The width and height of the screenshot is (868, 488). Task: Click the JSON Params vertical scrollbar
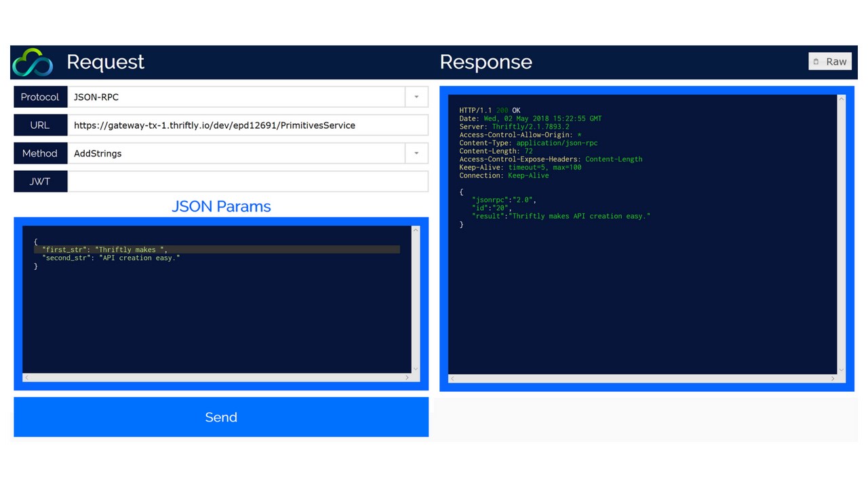(416, 299)
